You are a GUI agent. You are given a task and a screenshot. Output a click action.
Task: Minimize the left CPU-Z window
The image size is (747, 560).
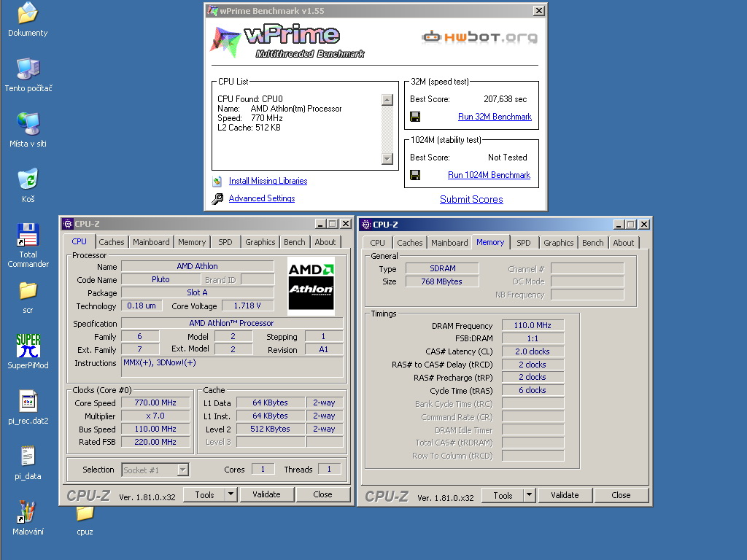(x=320, y=224)
